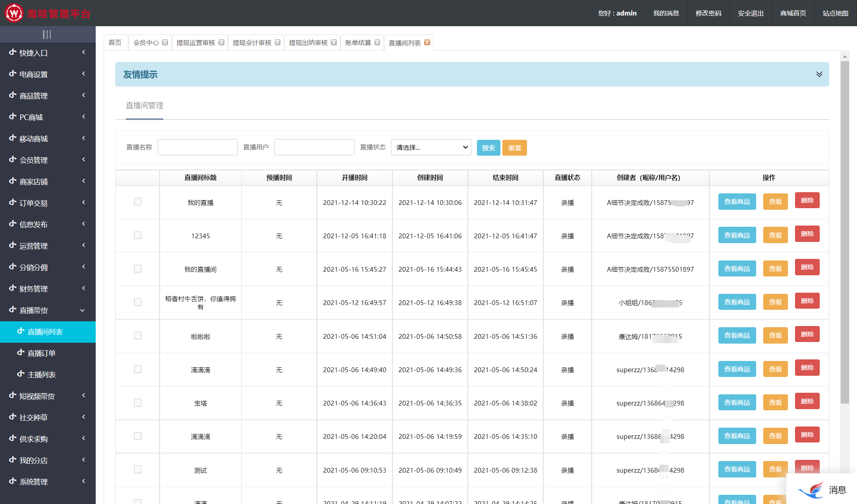The width and height of the screenshot is (857, 504).
Task: Click the icon beside 商家店铺
Action: [13, 181]
